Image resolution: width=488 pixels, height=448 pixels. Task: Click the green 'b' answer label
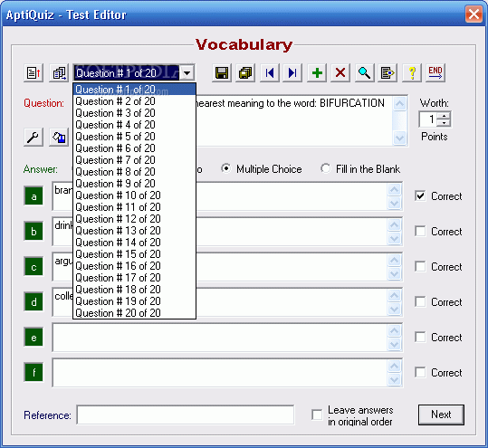pos(33,232)
